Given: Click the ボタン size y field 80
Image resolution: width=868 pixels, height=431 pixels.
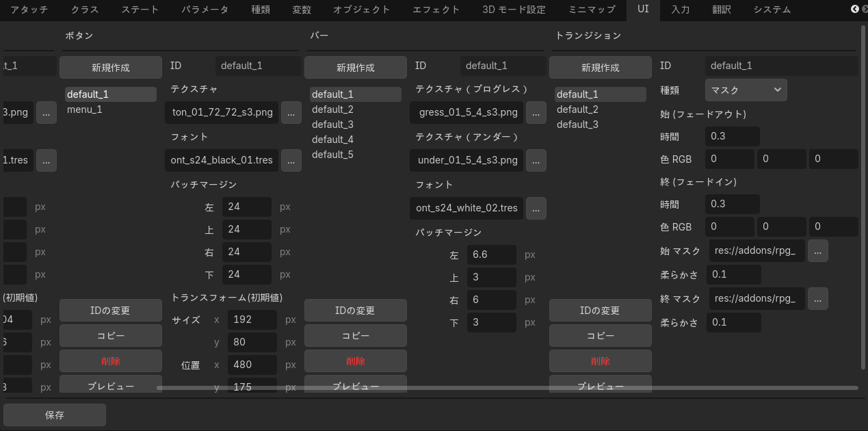Looking at the screenshot, I should [252, 342].
